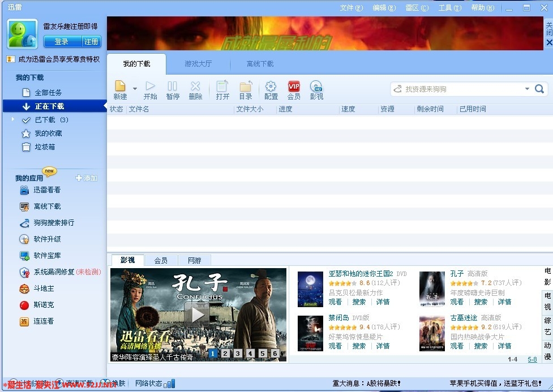Image resolution: width=553 pixels, height=392 pixels.
Task: Click the 注册 register button
Action: 91,42
